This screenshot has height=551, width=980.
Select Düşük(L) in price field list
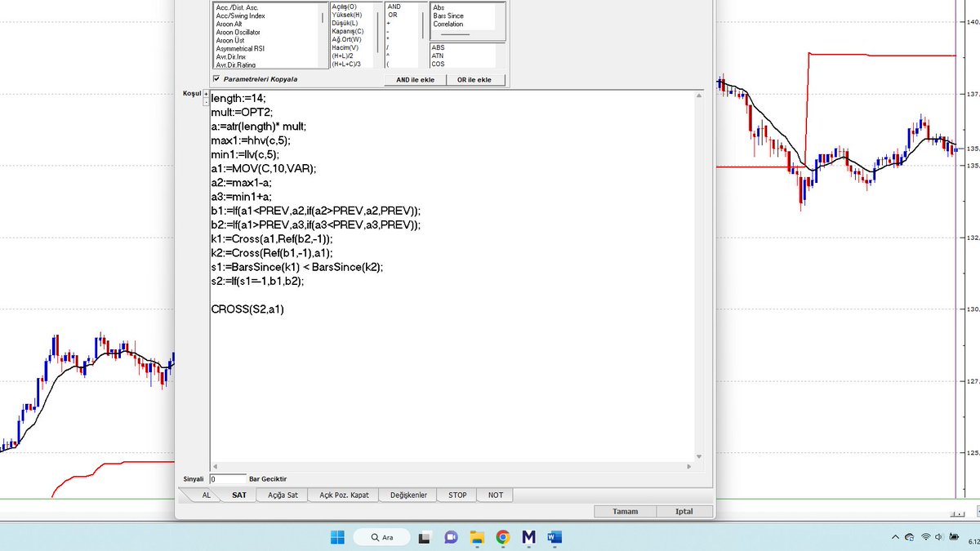(x=345, y=23)
